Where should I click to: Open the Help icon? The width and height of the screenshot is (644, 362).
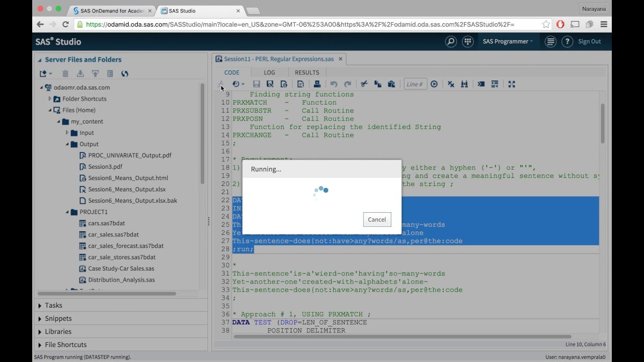[567, 42]
